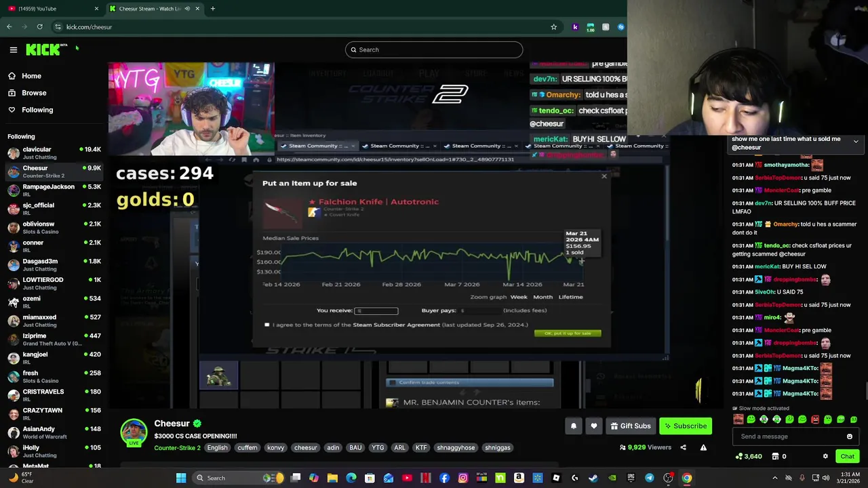Open Instagram from the taskbar
Image resolution: width=868 pixels, height=488 pixels.
point(463,478)
